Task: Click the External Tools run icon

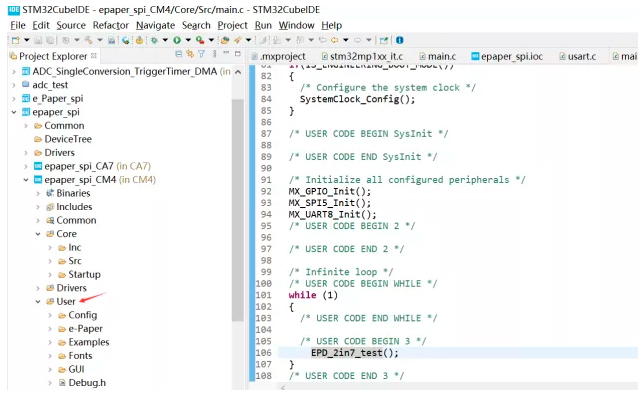Action: [200, 40]
